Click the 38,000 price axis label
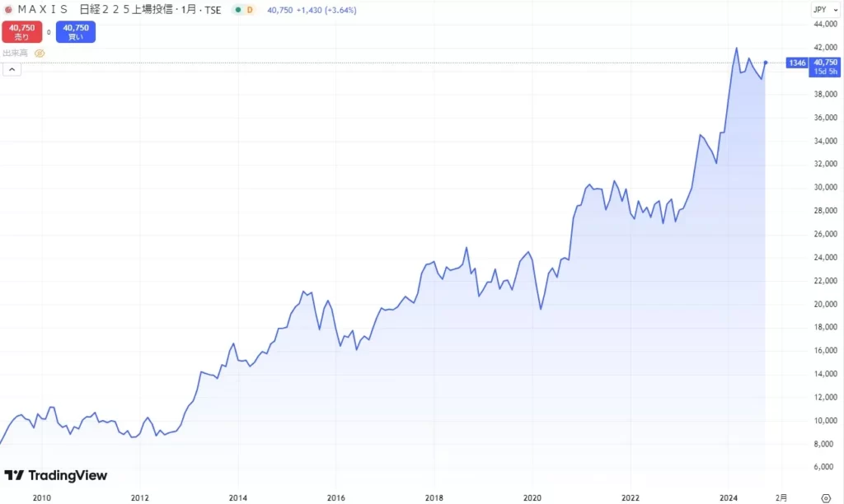Viewport: 844px width, 504px height. [825, 94]
